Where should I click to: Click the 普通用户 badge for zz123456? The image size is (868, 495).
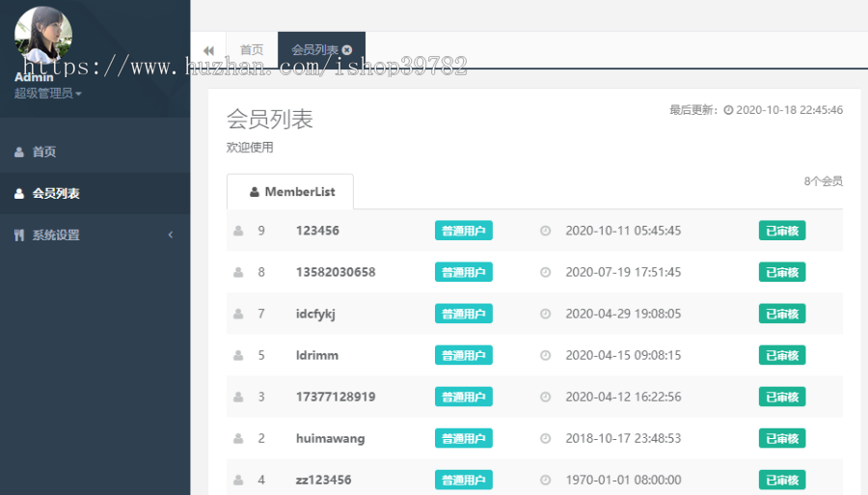463,480
